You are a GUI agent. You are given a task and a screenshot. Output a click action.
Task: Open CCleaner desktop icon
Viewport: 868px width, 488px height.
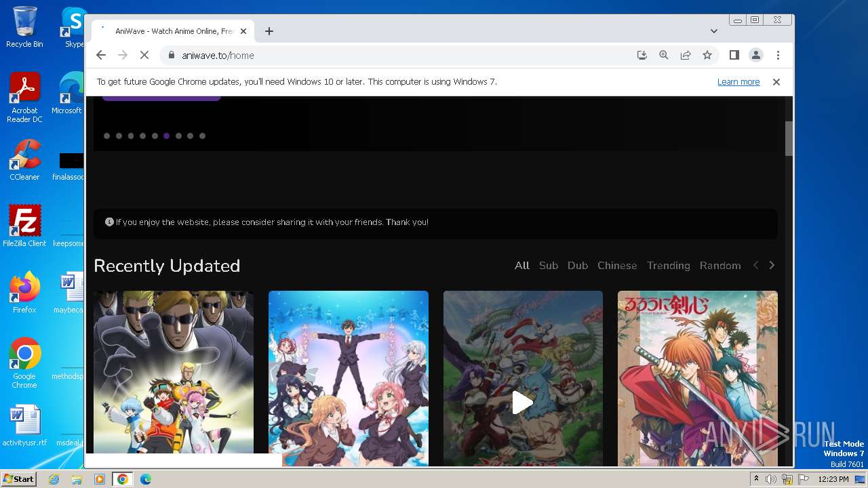click(24, 161)
